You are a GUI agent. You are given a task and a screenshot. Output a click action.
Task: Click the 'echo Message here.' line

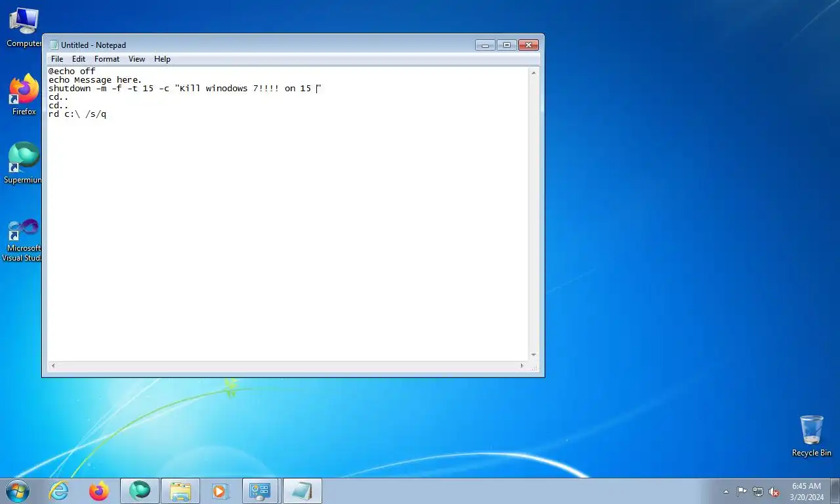pos(95,79)
